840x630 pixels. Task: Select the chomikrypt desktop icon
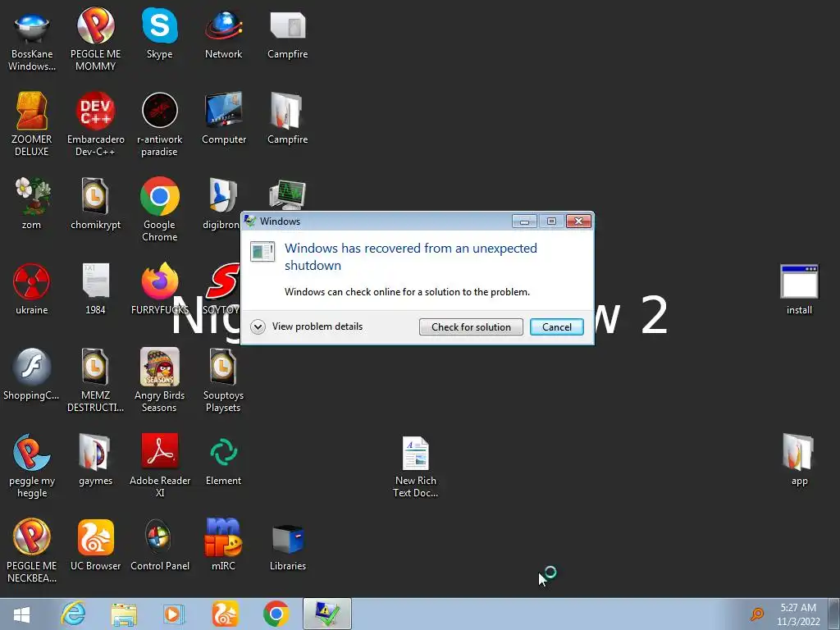[95, 203]
